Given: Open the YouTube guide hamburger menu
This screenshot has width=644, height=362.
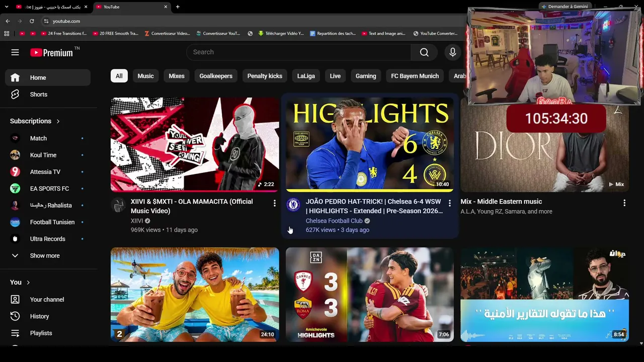Looking at the screenshot, I should (x=15, y=52).
